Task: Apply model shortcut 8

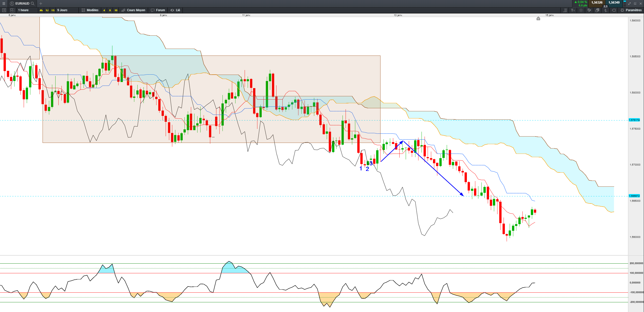Action: 110,10
